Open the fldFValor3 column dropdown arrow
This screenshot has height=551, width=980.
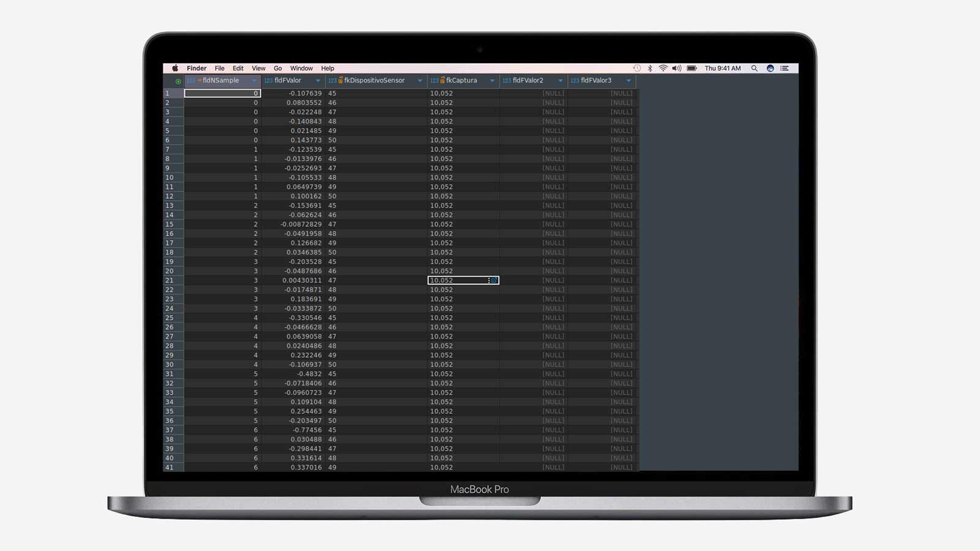click(x=628, y=81)
